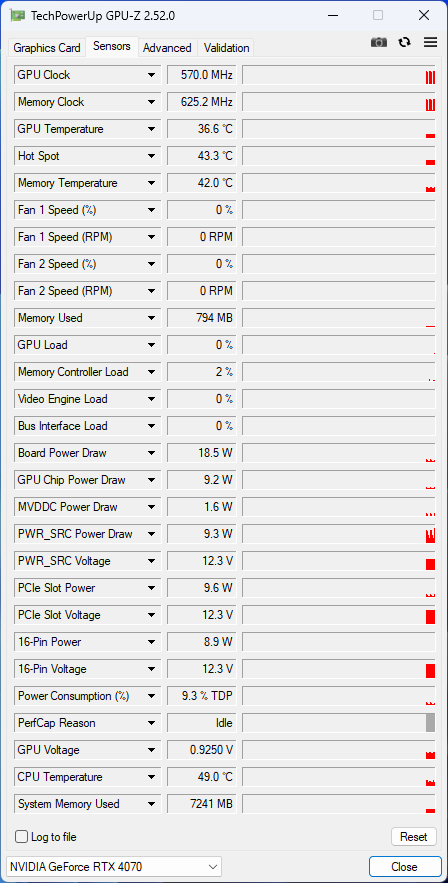Open the Hot Spot sensor dropdown arrow
The image size is (448, 883).
(151, 156)
